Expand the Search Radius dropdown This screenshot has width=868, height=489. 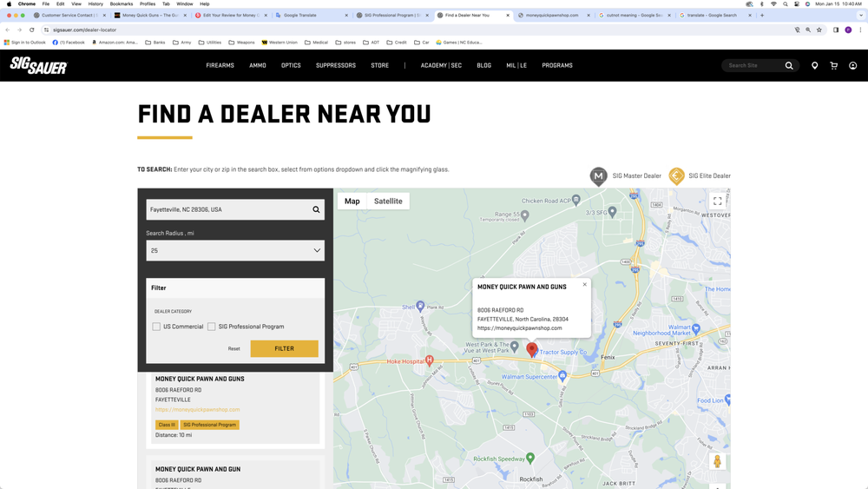click(x=235, y=250)
